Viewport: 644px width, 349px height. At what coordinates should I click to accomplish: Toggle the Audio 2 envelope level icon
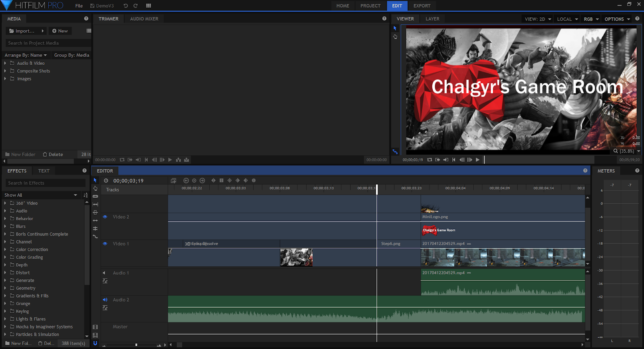pos(105,308)
